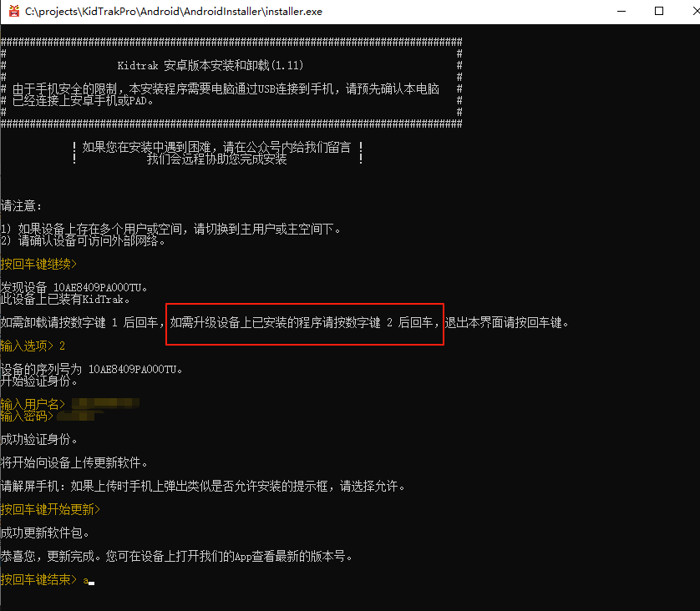
Task: Click the 恭喜您，更新完成 message line
Action: [177, 556]
